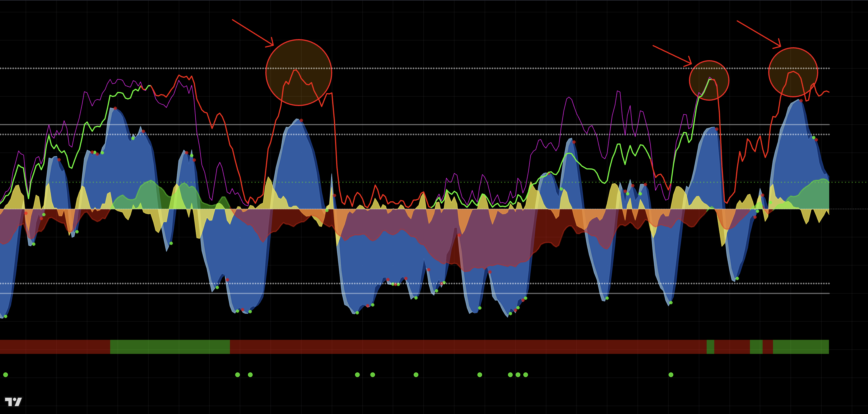The image size is (868, 414).
Task: Select the arrow pointing to the largest circle
Action: 252,32
